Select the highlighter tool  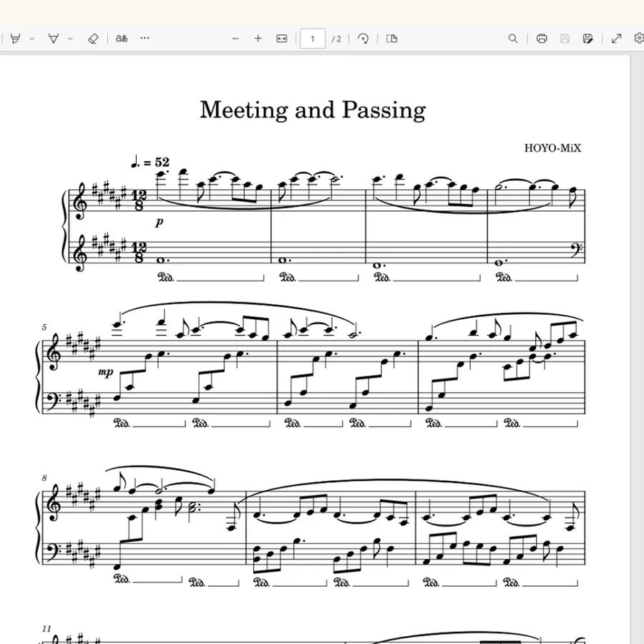tap(16, 39)
